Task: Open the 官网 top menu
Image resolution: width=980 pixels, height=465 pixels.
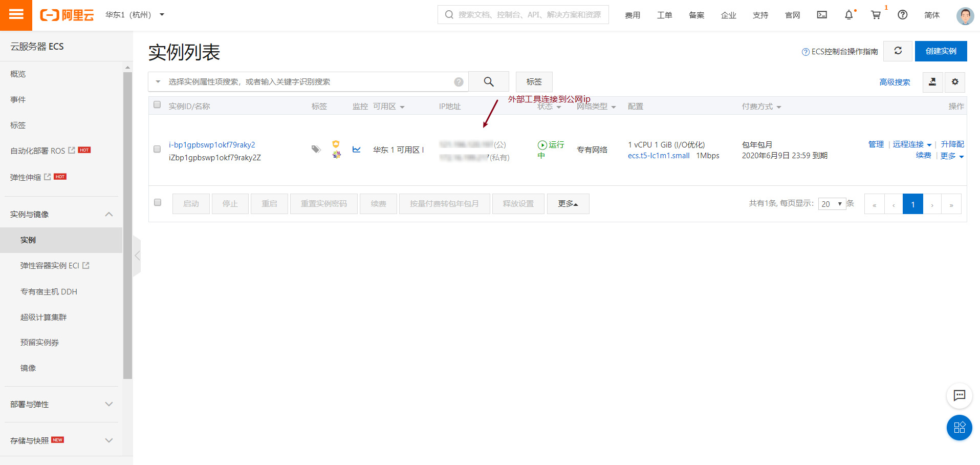Action: (793, 15)
